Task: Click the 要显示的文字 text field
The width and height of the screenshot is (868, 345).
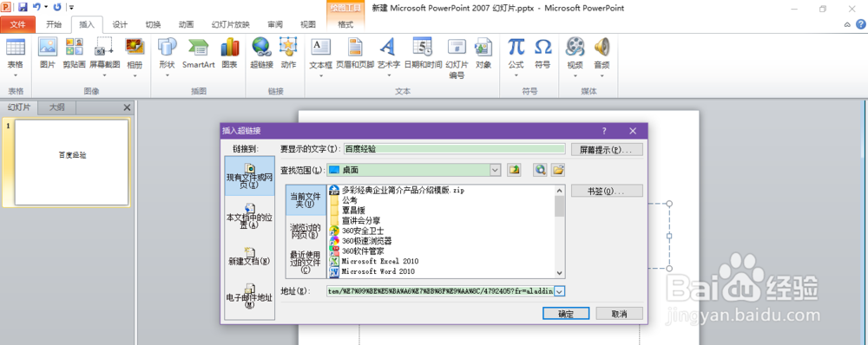Action: (x=454, y=149)
